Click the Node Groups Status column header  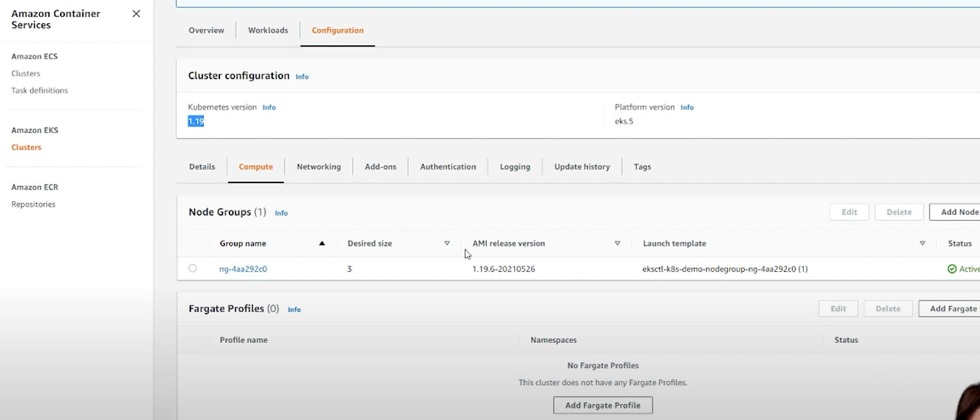960,243
